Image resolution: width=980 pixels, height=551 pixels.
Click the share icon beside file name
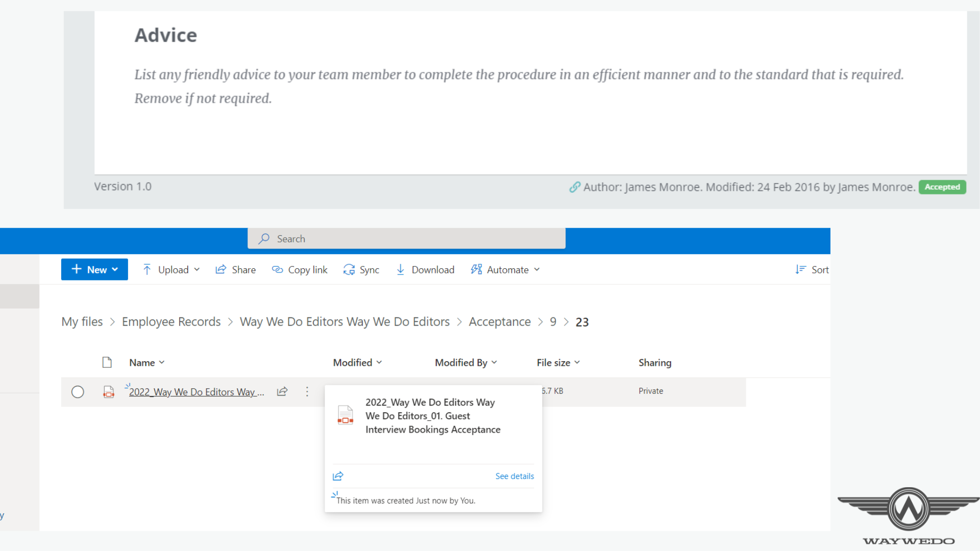282,391
